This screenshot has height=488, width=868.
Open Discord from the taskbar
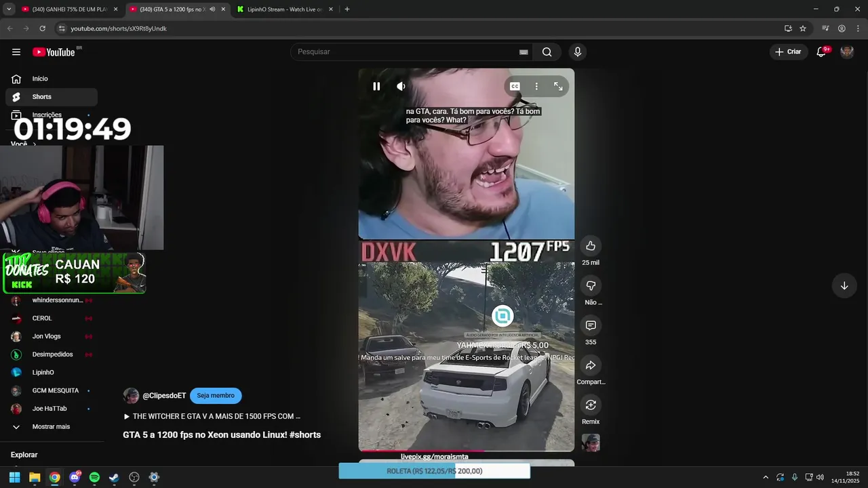75,477
